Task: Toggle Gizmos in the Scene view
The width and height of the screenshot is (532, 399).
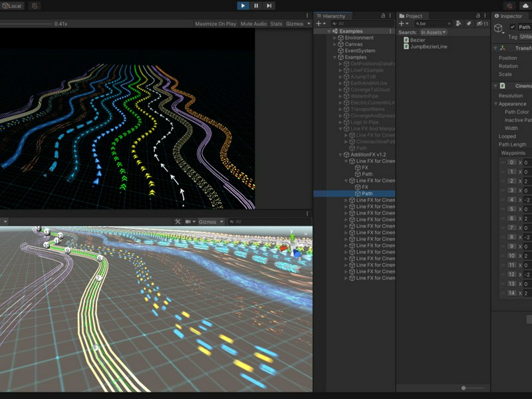Action: (207, 221)
